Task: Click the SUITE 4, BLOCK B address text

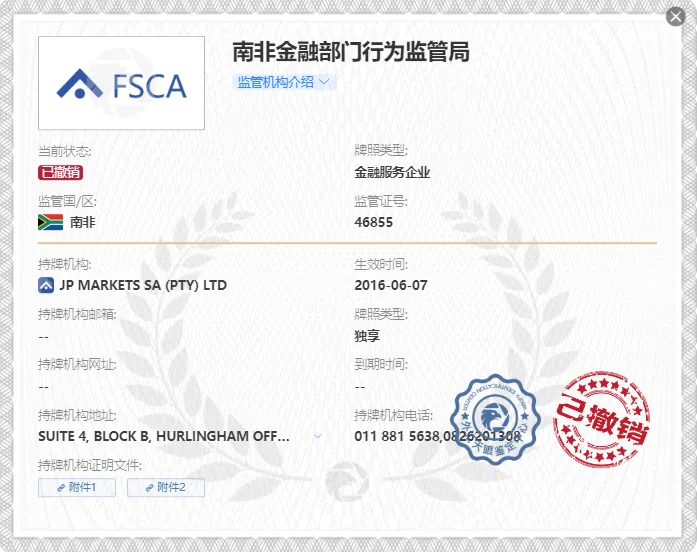Action: click(x=164, y=436)
